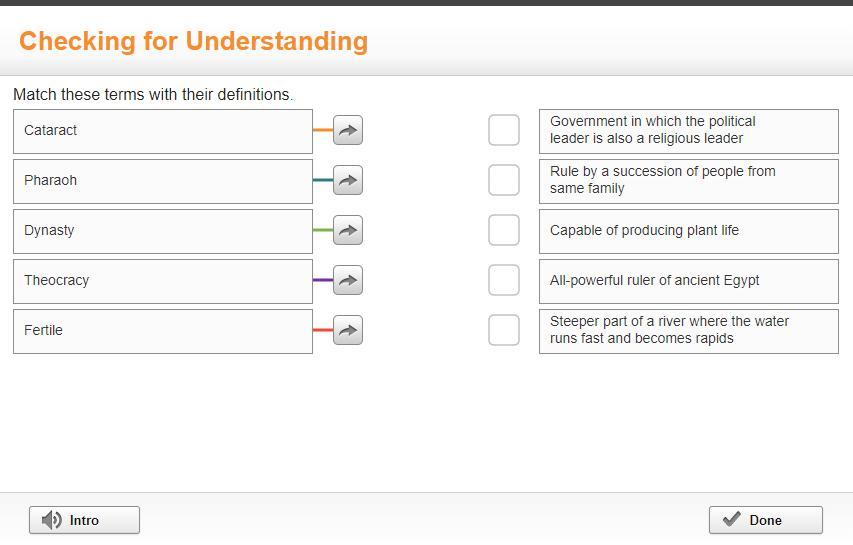Click the 'All-powerful ruler of ancient Egypt' definition
This screenshot has height=545, width=853.
tap(688, 281)
